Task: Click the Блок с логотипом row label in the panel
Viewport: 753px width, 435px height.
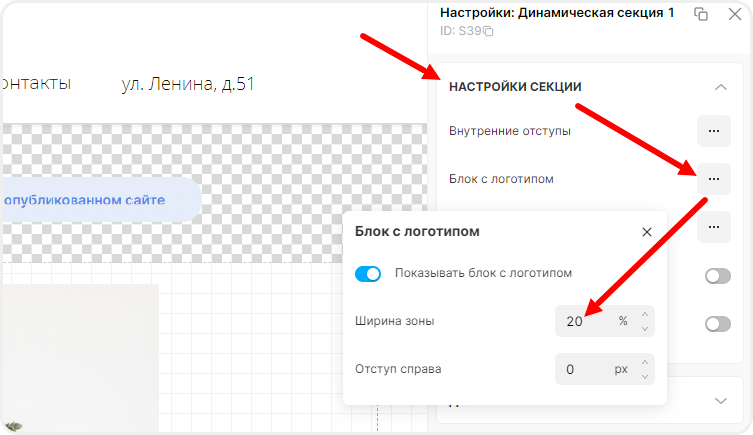Action: pos(501,179)
